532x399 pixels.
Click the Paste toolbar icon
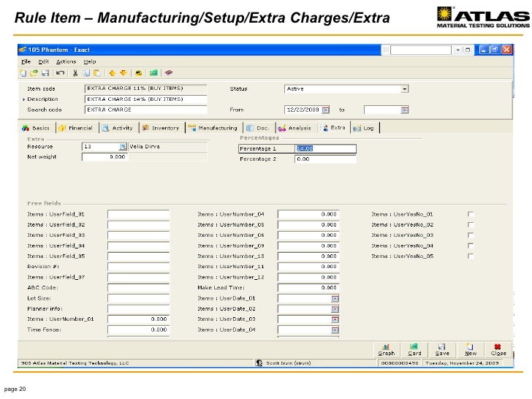pos(97,73)
